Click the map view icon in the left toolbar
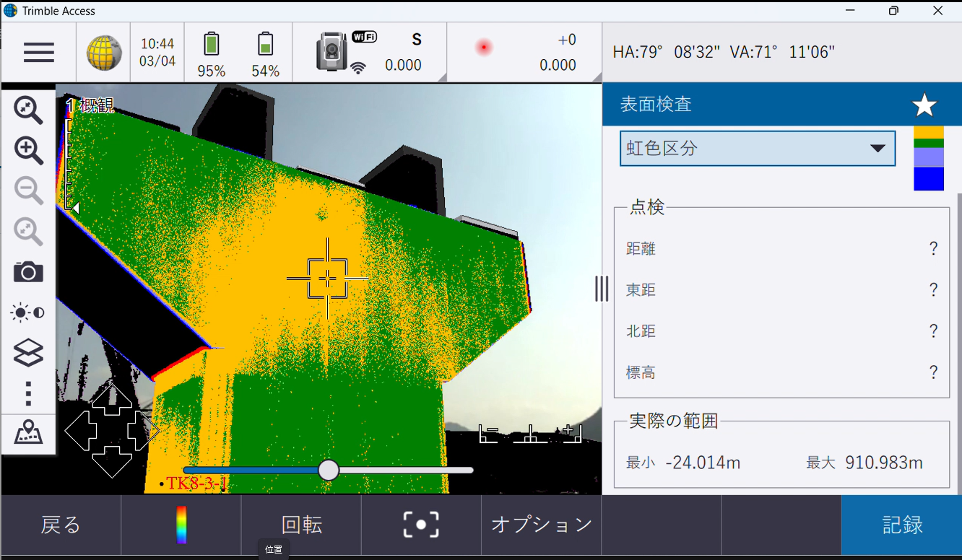 [x=28, y=433]
